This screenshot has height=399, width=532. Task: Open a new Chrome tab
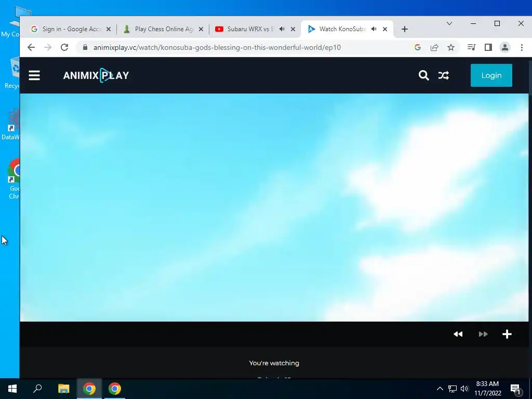[404, 29]
